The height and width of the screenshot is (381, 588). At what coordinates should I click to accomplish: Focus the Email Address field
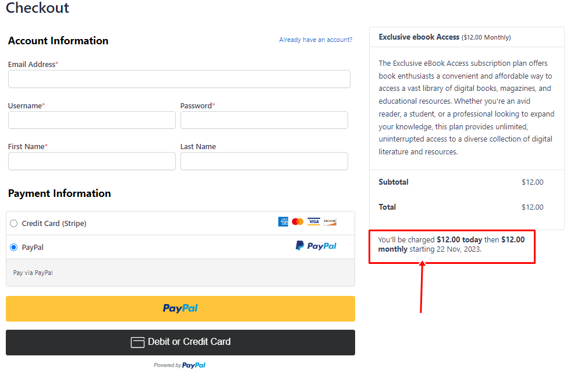pos(179,79)
